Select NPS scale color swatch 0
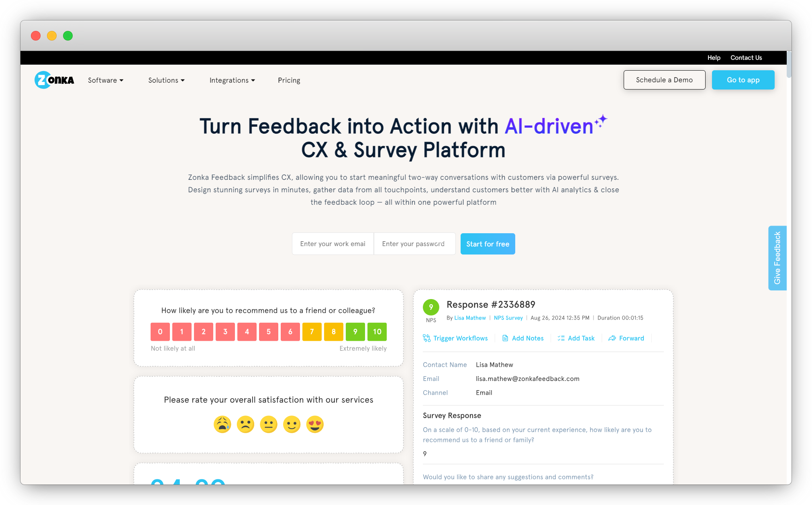Screen dimensions: 812x505 160,330
